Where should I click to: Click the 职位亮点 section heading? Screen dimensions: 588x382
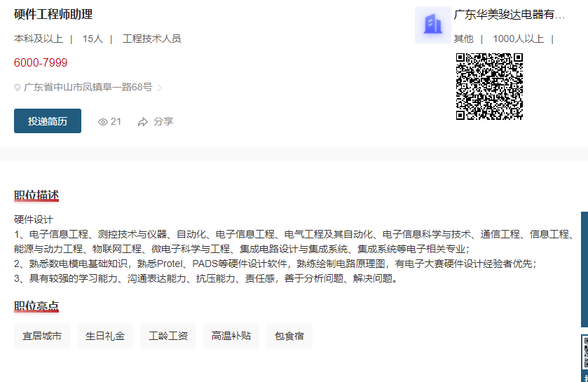click(x=36, y=306)
